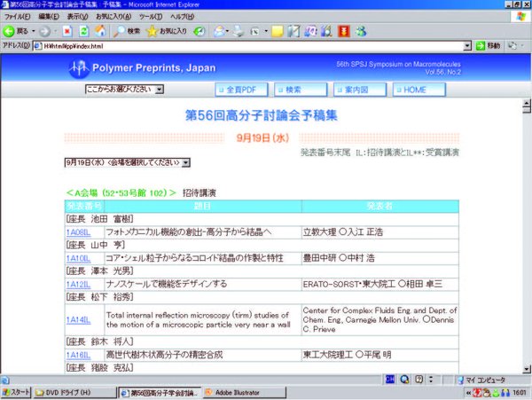This screenshot has height=400, width=532.
Task: Open the ツール(T) menu
Action: pyautogui.click(x=151, y=17)
